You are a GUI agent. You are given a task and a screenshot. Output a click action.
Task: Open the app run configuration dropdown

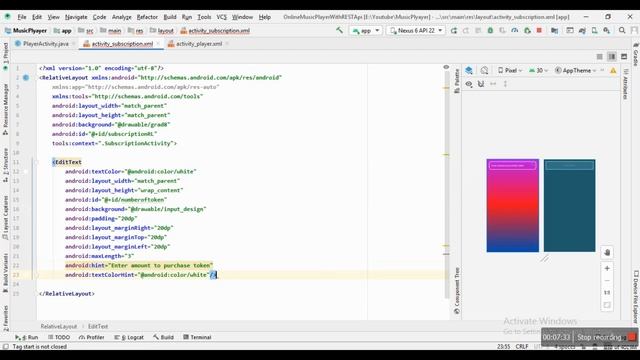pyautogui.click(x=366, y=31)
